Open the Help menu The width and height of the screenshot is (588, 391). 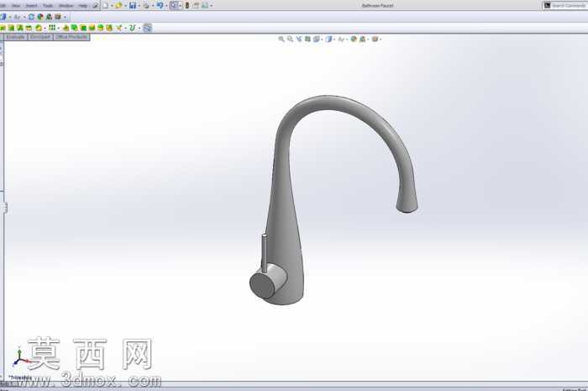coord(82,6)
